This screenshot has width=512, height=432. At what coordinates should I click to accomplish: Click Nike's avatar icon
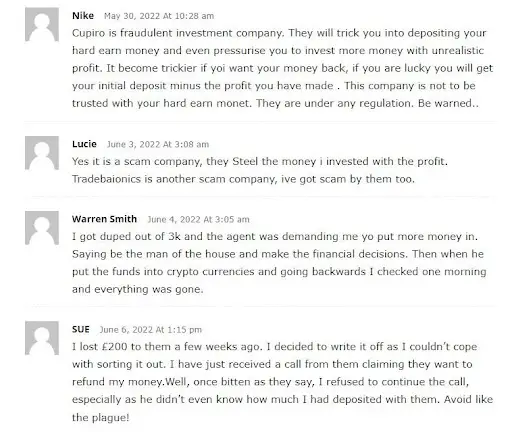[42, 24]
